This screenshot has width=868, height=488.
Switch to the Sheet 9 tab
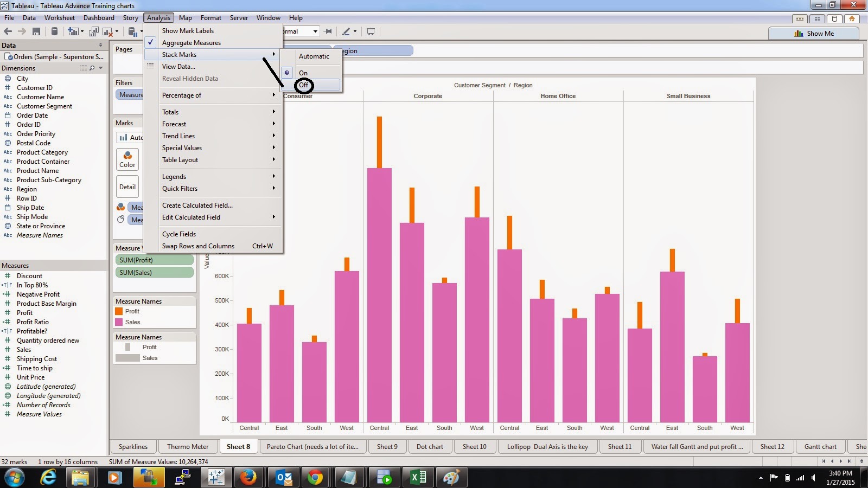(x=387, y=446)
